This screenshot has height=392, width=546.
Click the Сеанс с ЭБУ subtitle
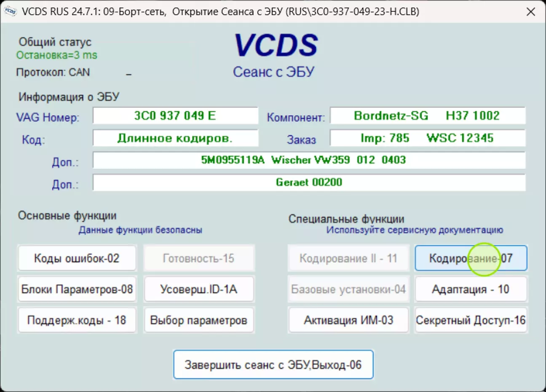click(274, 72)
